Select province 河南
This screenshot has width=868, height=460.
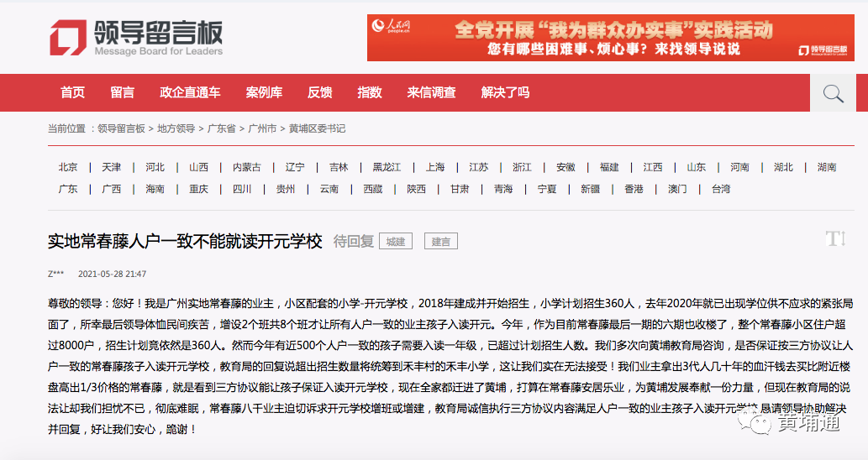click(739, 167)
